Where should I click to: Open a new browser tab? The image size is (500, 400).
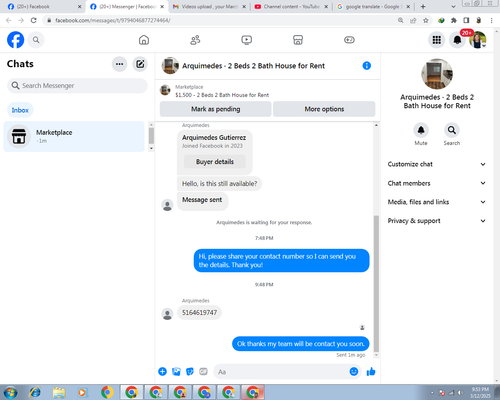coord(423,7)
